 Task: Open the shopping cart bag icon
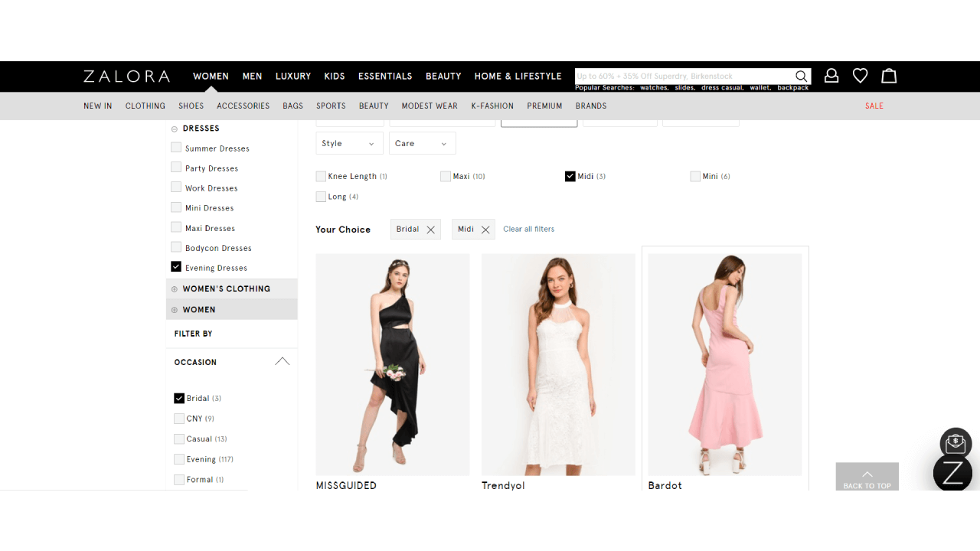click(888, 75)
